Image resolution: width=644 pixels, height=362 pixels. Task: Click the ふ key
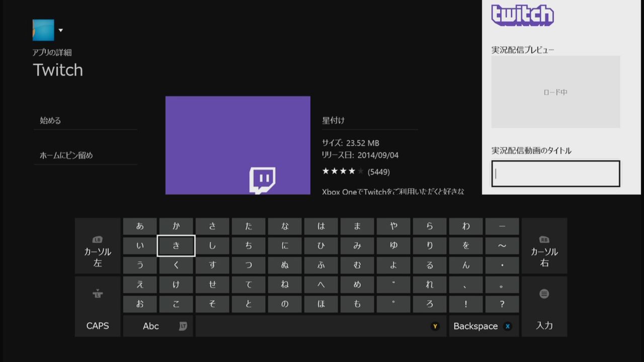click(x=321, y=265)
